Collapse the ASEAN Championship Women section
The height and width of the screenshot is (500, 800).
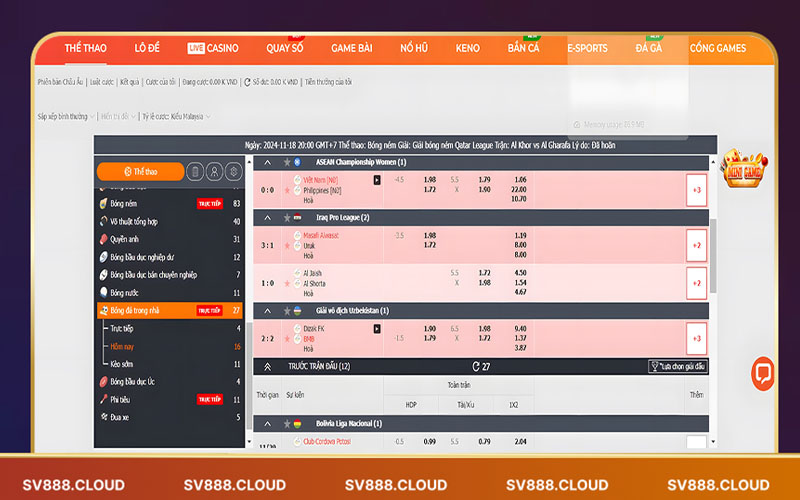[267, 162]
